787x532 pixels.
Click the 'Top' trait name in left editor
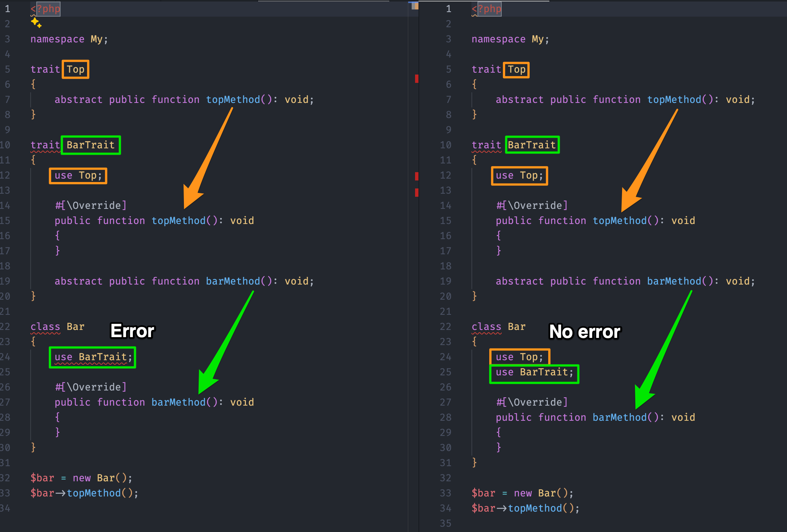click(x=76, y=69)
